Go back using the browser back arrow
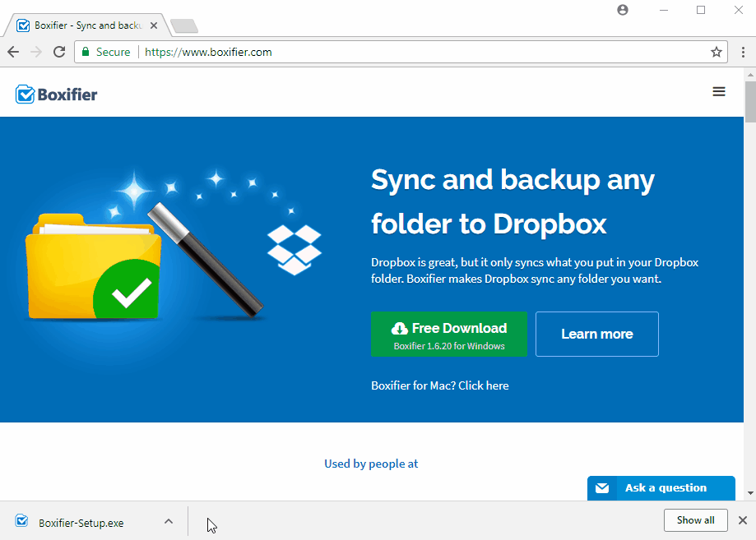 coord(13,52)
